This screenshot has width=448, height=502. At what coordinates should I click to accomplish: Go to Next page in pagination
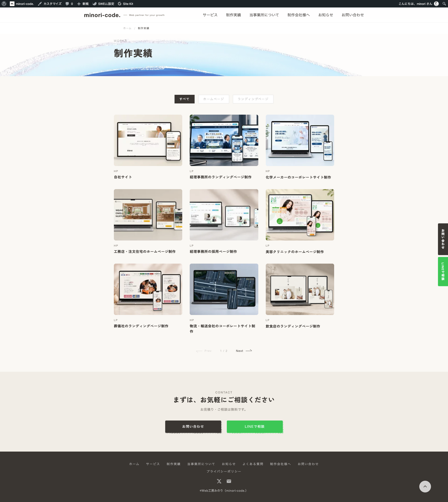click(244, 351)
